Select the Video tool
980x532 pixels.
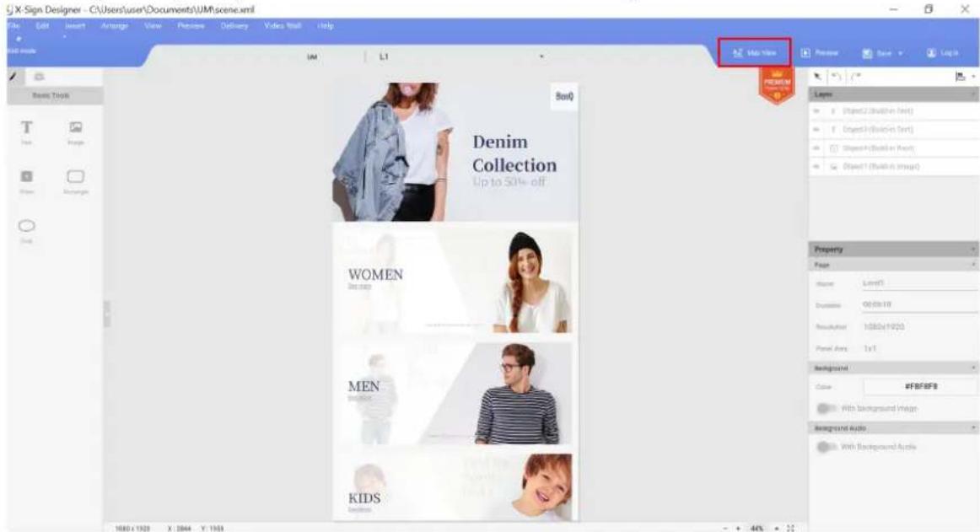coord(26,181)
